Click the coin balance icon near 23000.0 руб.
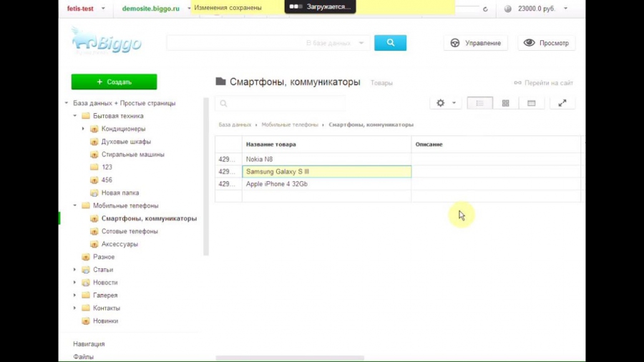Image resolution: width=644 pixels, height=362 pixels. point(507,9)
